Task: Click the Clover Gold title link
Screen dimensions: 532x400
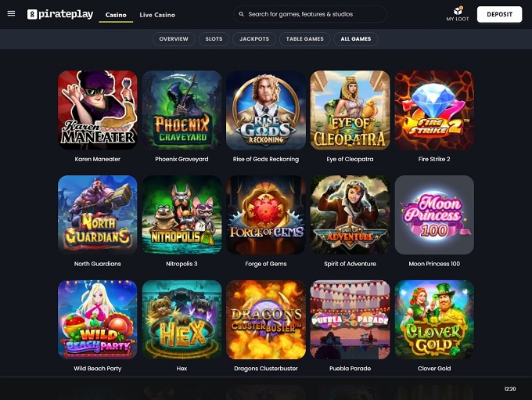Action: [434, 369]
